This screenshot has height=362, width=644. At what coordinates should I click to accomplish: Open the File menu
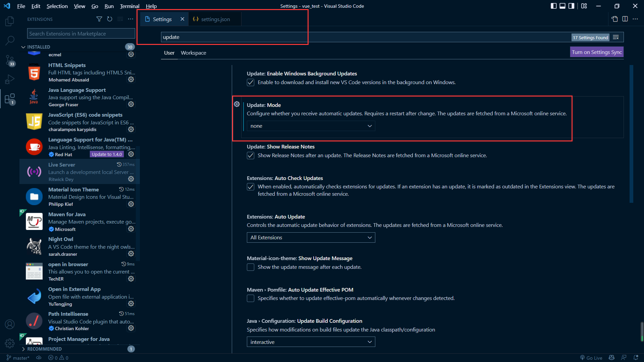point(21,6)
